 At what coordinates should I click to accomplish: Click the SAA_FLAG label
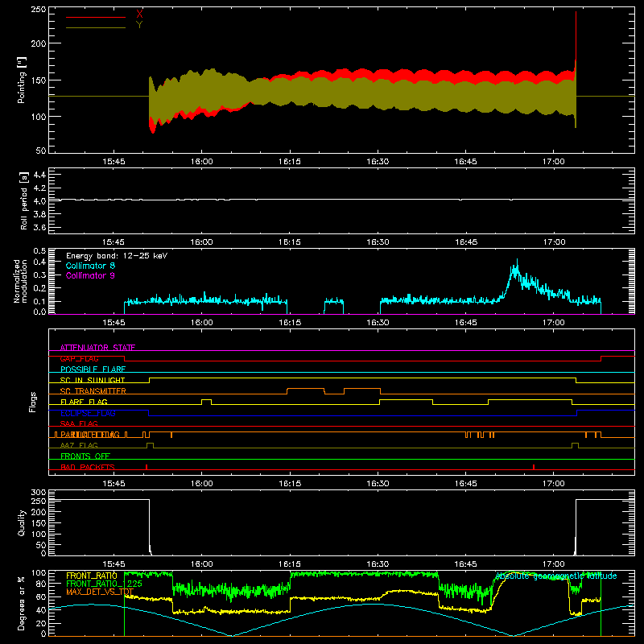(79, 423)
